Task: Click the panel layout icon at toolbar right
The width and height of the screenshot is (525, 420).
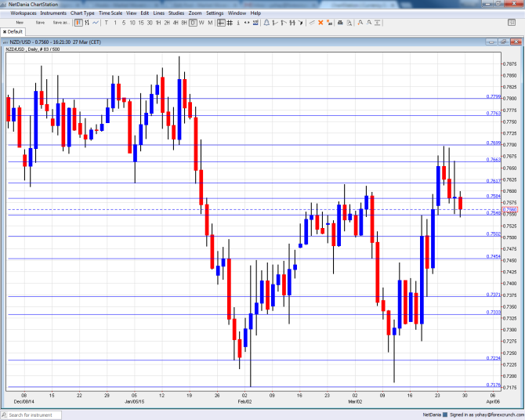Action: pos(512,23)
